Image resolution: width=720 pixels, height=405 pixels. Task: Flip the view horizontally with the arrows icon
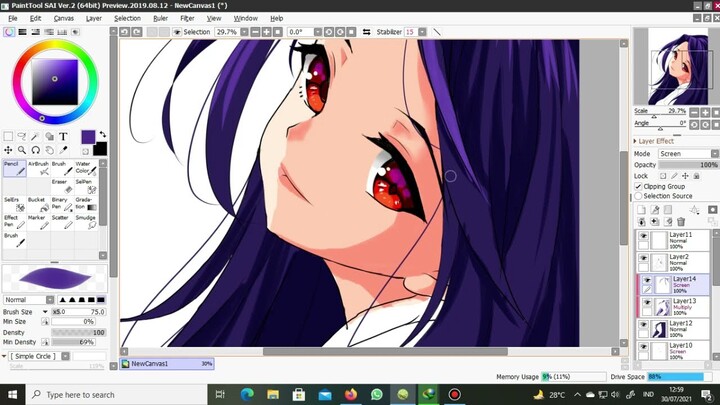click(366, 32)
